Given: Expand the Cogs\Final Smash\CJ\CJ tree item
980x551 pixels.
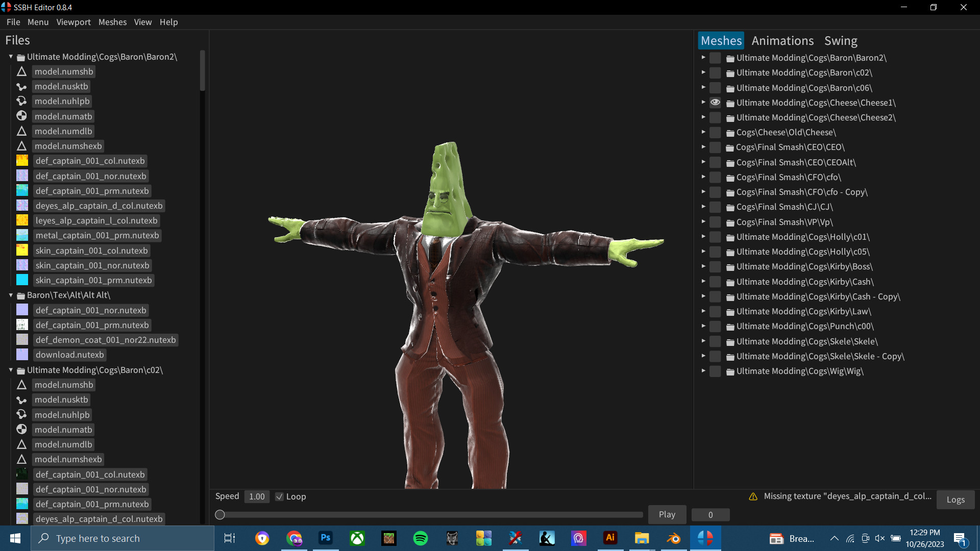Looking at the screenshot, I should (703, 207).
